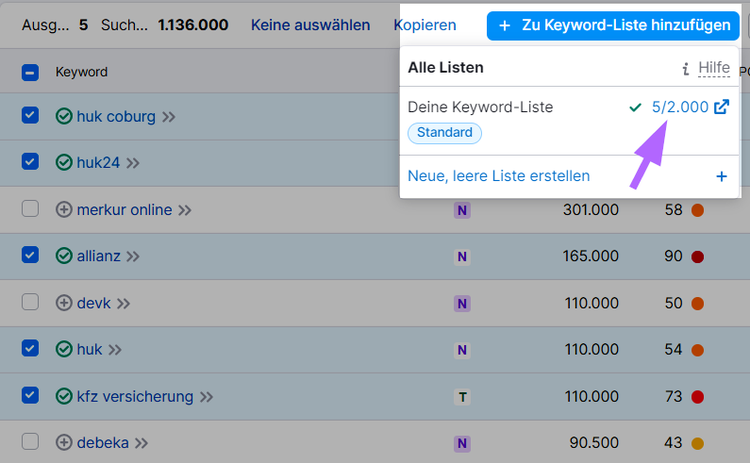Click the plus circle icon next to devk
This screenshot has height=463, width=750.
pyautogui.click(x=64, y=303)
